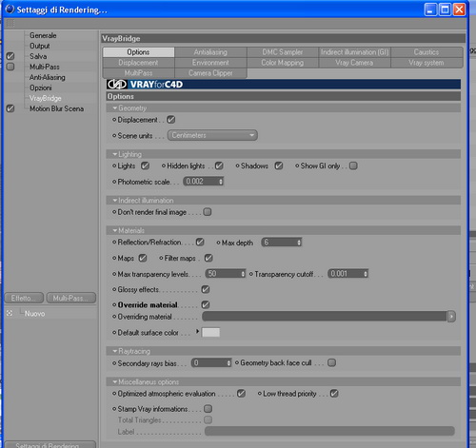Click the parameter dot beside Override material
Screen dimensions: 476x448
pyautogui.click(x=114, y=304)
